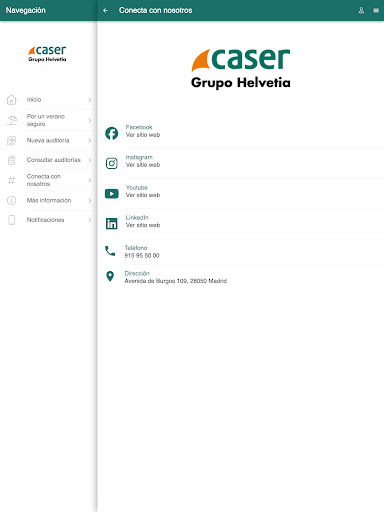Open the Youtube 'Ver sitio web' link
The width and height of the screenshot is (384, 512).
tap(143, 195)
